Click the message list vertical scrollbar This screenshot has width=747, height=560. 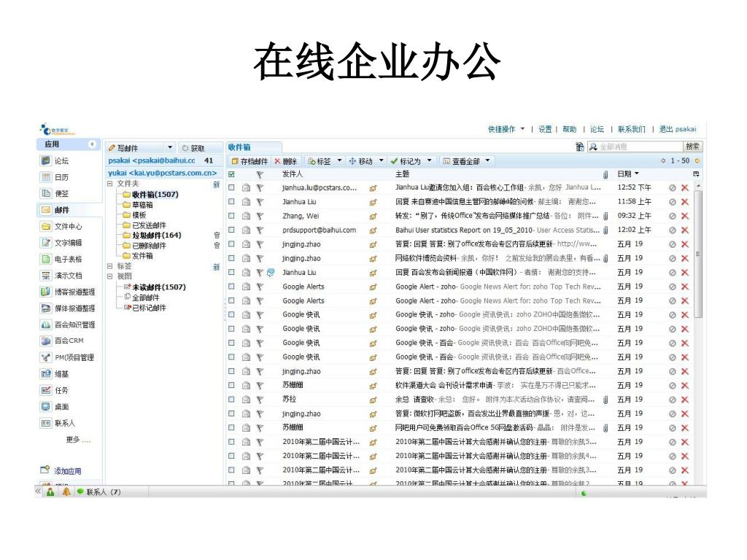[698, 254]
